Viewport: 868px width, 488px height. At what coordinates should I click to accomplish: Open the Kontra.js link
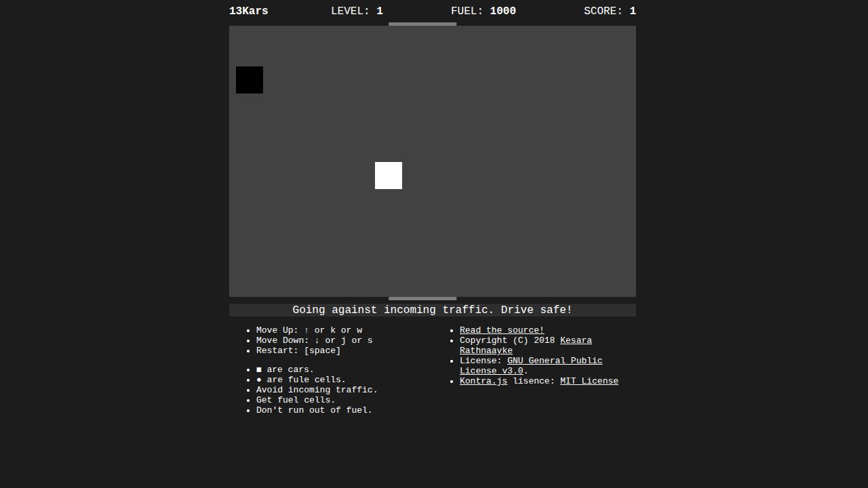pyautogui.click(x=484, y=381)
